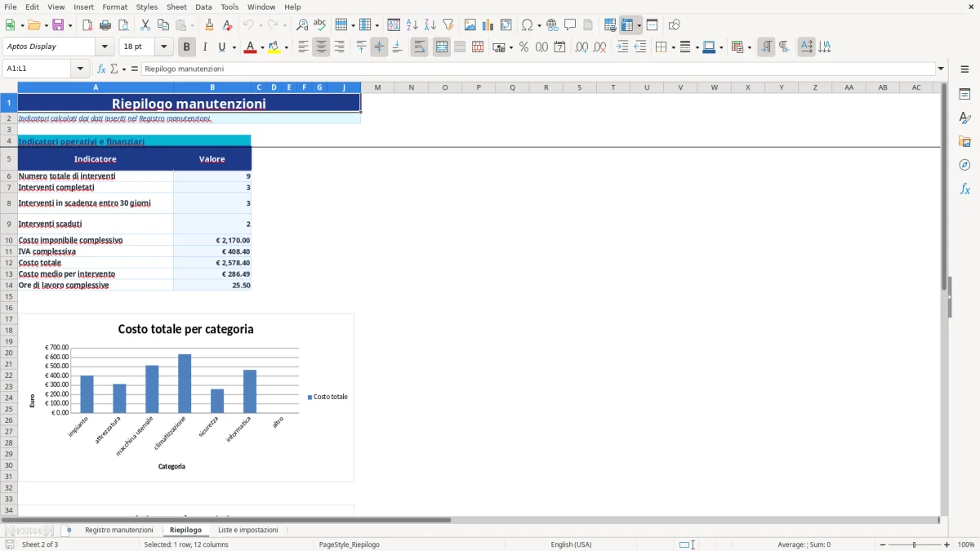980x551 pixels.
Task: Click the English (USA) language in status bar
Action: 572,544
